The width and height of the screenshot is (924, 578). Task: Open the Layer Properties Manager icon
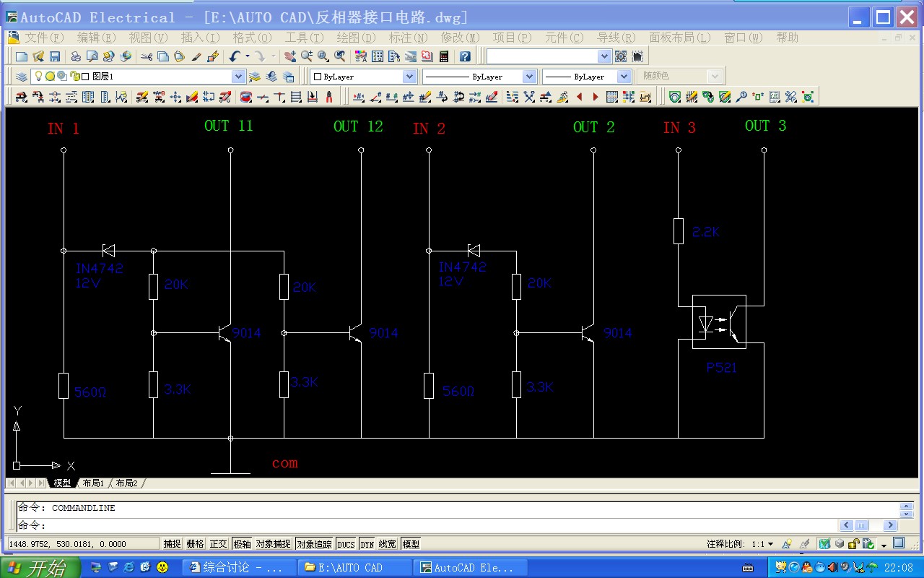click(21, 77)
